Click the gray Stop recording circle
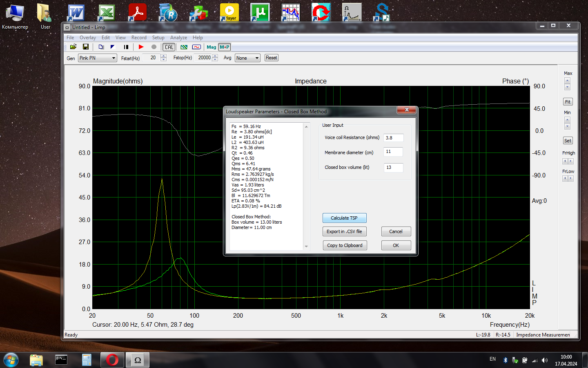This screenshot has height=368, width=588. tap(154, 47)
